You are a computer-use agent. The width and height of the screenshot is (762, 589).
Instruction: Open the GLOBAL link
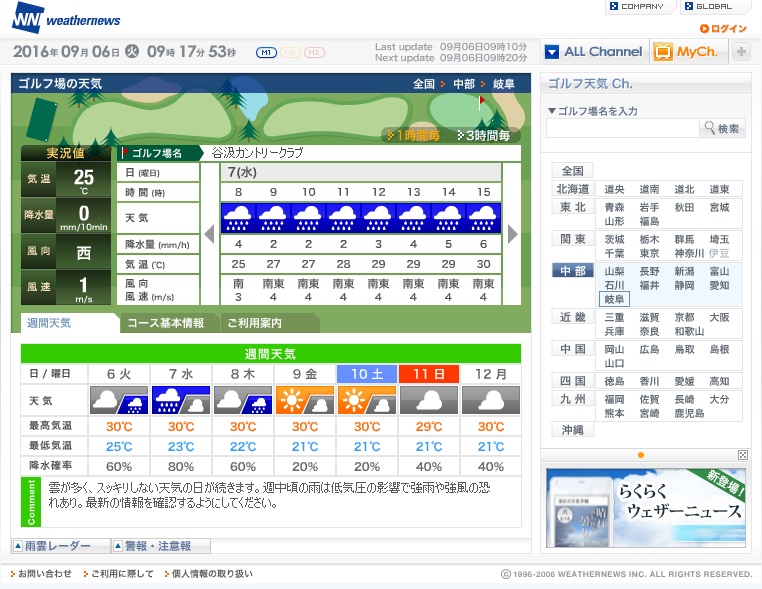(713, 6)
